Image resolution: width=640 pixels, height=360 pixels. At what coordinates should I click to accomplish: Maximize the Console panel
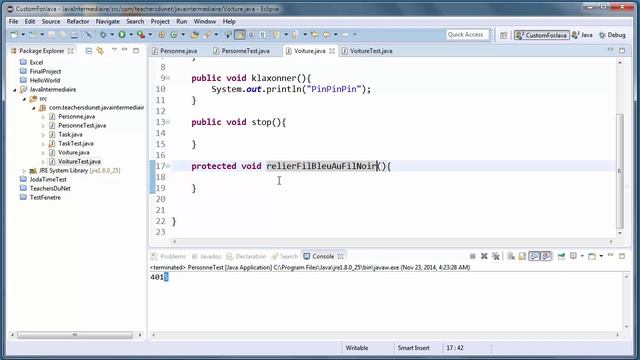pos(622,256)
